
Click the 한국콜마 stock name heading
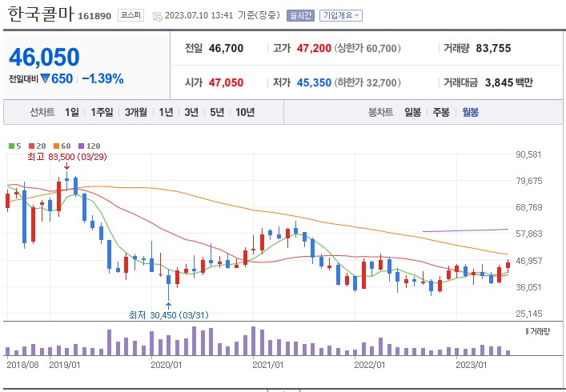click(41, 14)
